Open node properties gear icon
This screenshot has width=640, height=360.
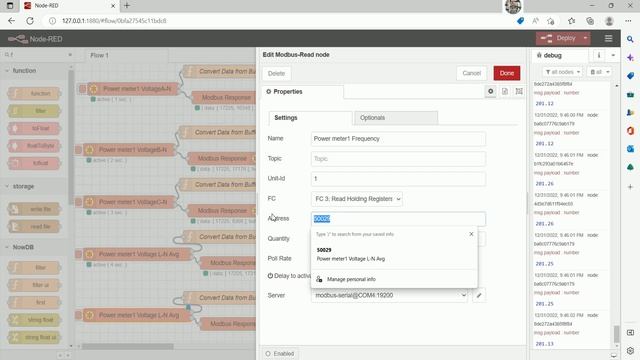coord(491,91)
